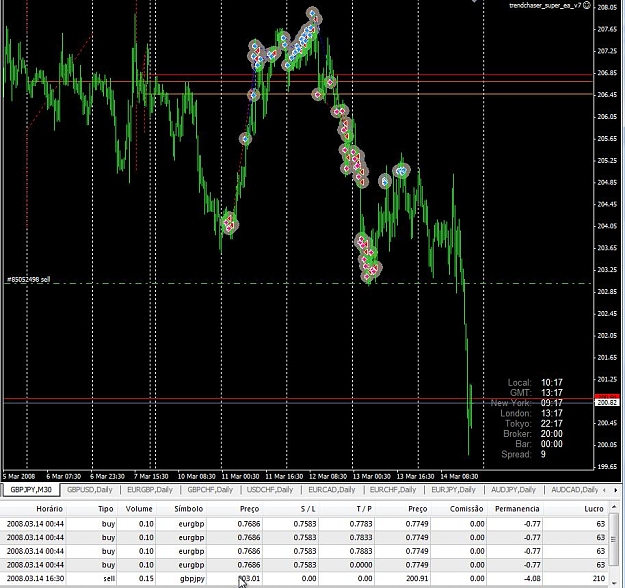Image resolution: width=625 pixels, height=588 pixels.
Task: Go to the EURCAD,Daily chart tab
Action: pyautogui.click(x=332, y=490)
